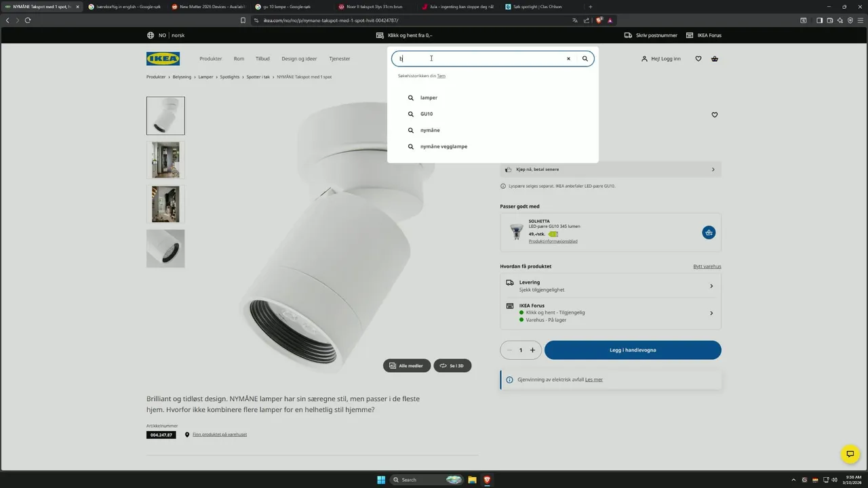Image resolution: width=868 pixels, height=488 pixels.
Task: Show hidden tray icons
Action: [x=793, y=480]
